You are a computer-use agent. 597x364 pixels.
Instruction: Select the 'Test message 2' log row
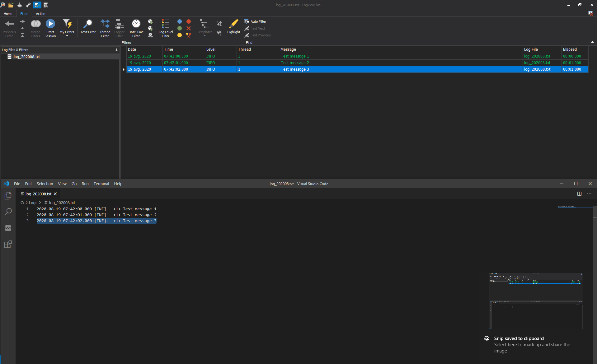click(x=357, y=63)
